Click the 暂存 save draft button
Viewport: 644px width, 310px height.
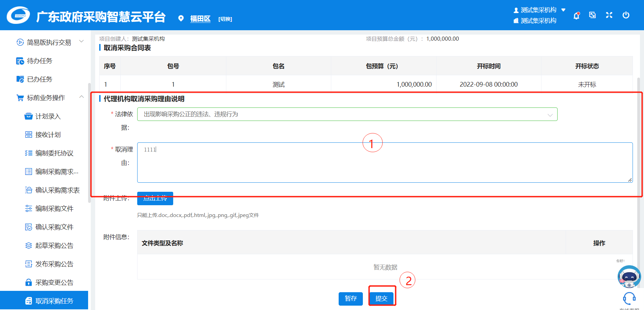point(350,298)
